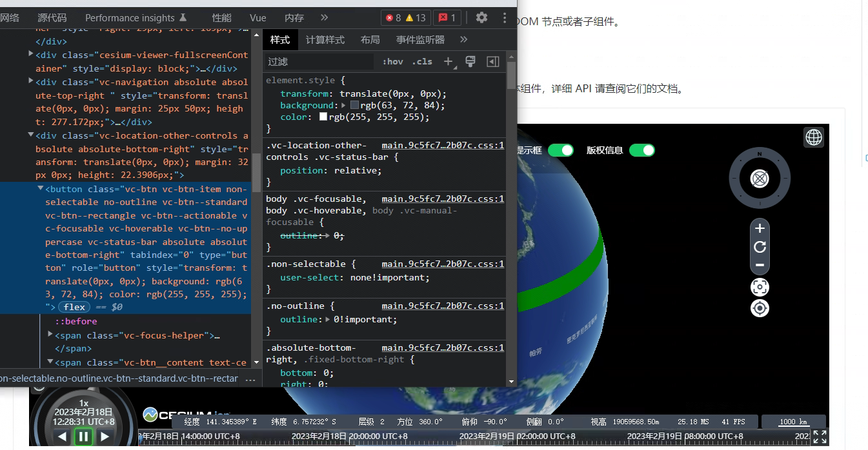Toggle the .cls element classes panel
868x450 pixels.
coord(422,61)
